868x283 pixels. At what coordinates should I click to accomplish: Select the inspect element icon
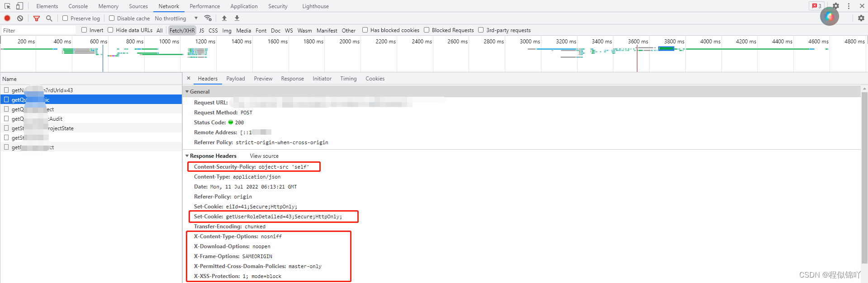[x=7, y=6]
